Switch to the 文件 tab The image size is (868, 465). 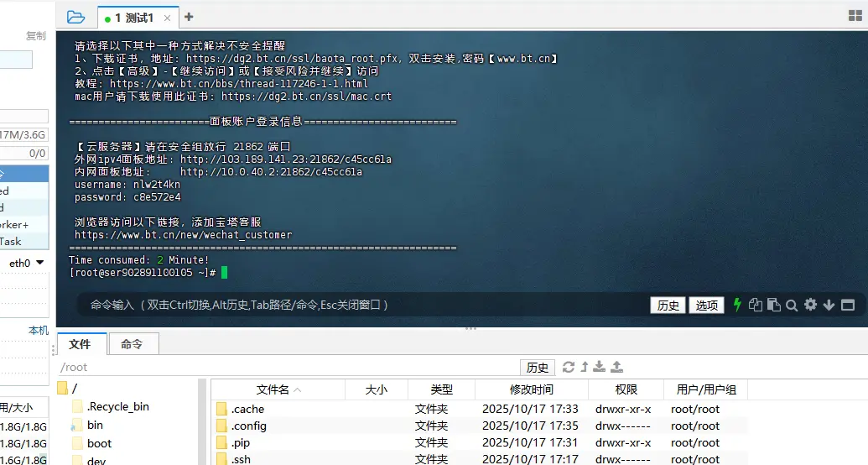pyautogui.click(x=81, y=344)
